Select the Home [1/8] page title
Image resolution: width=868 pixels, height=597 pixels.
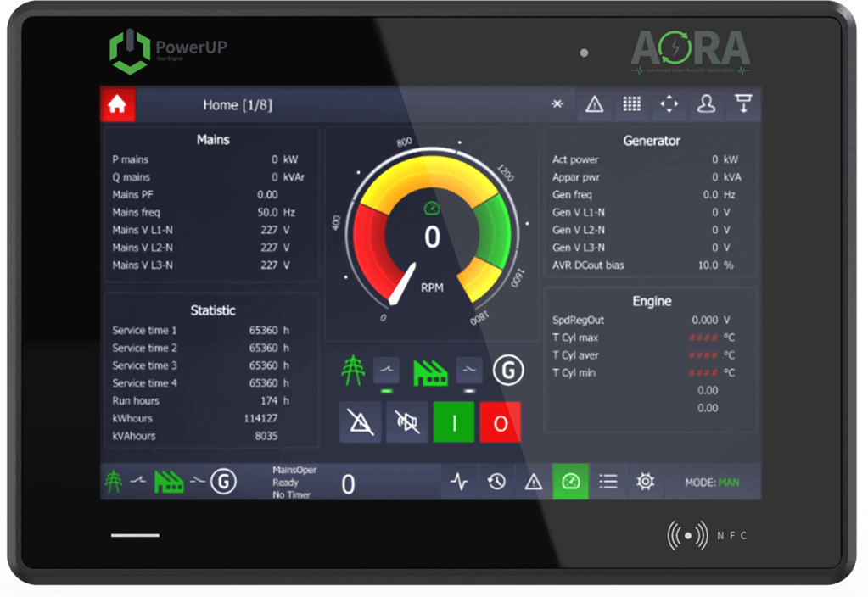(x=238, y=105)
